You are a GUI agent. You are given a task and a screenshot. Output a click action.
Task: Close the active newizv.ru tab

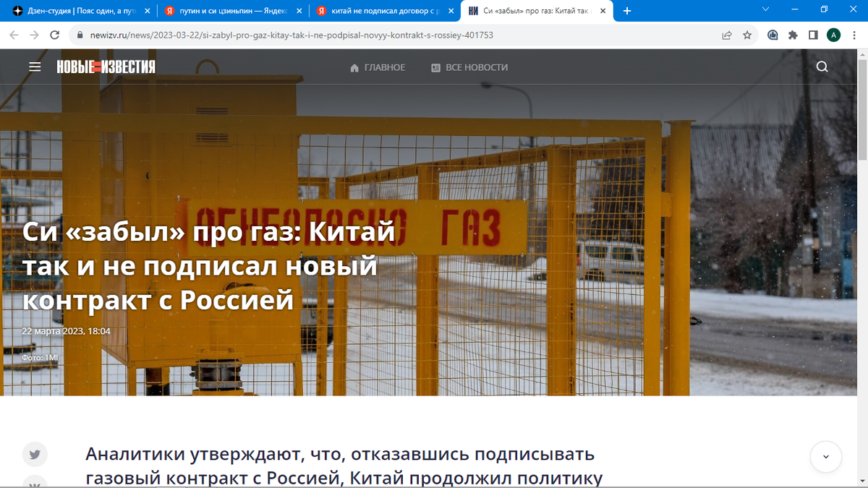coord(605,11)
